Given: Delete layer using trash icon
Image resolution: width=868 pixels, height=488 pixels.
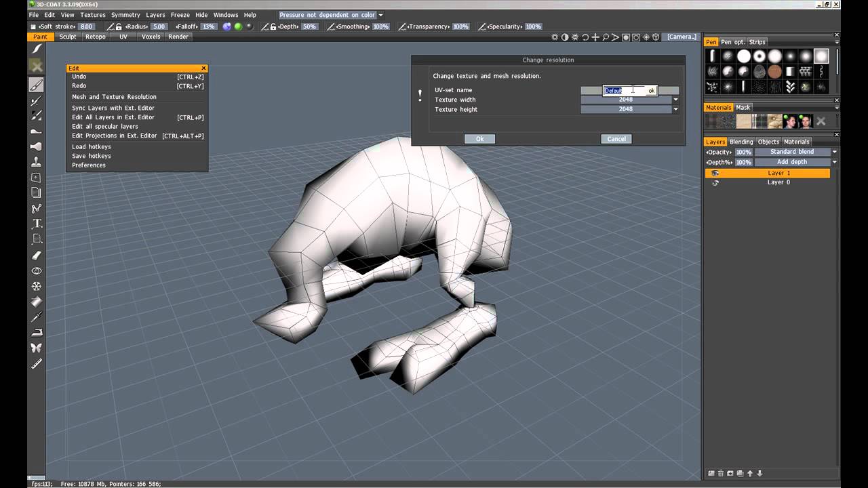Looking at the screenshot, I should pos(721,473).
